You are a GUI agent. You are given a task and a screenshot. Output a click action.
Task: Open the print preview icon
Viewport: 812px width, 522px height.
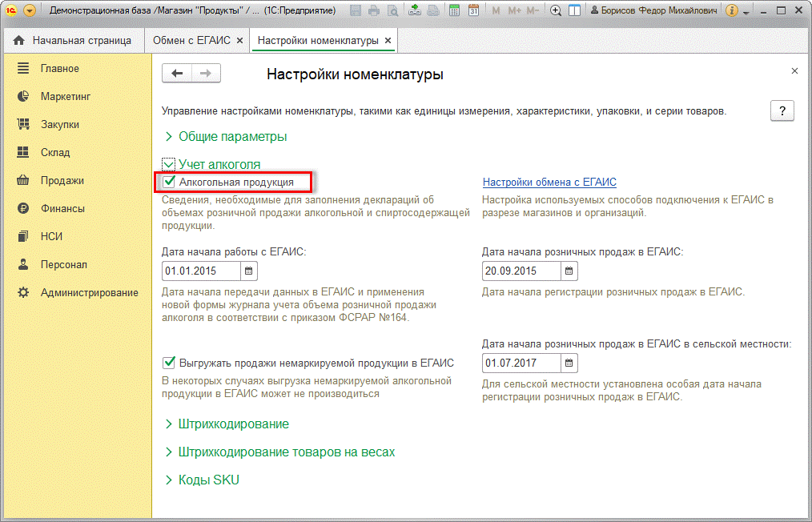tap(393, 10)
